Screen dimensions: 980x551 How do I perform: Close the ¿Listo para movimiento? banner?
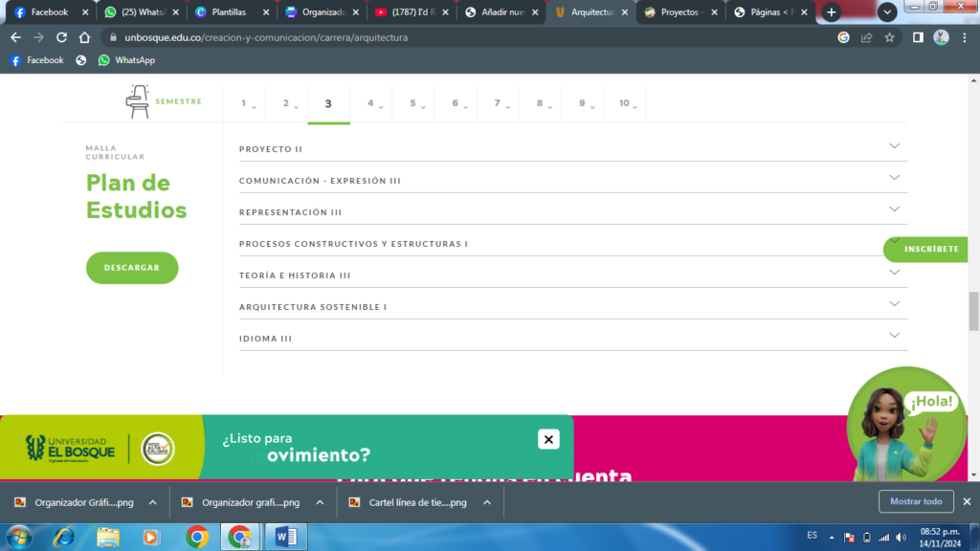coord(547,439)
